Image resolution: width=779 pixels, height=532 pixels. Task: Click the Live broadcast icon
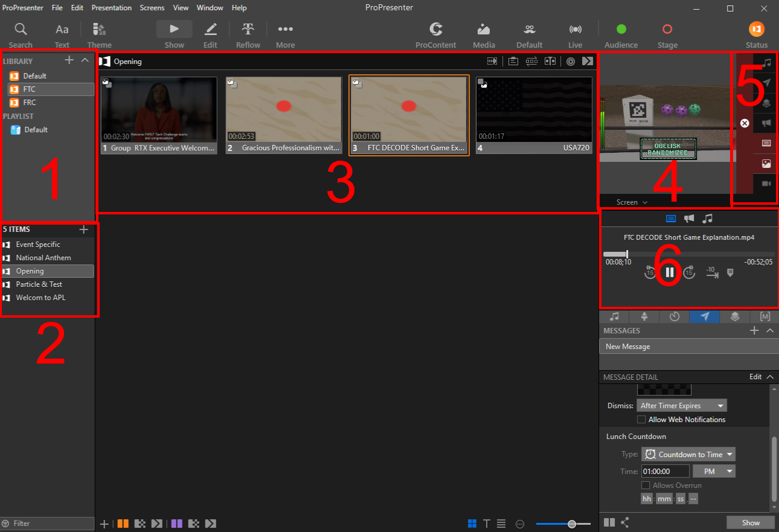(x=575, y=30)
